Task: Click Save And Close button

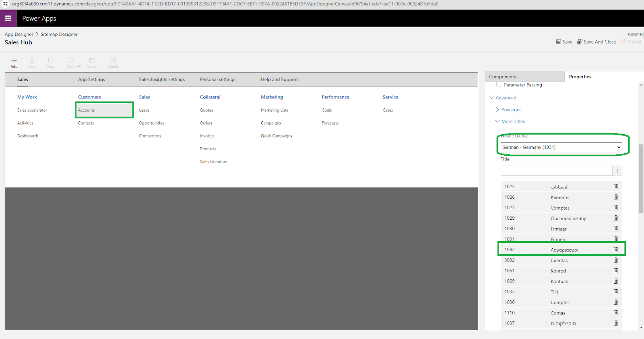Action: point(597,42)
